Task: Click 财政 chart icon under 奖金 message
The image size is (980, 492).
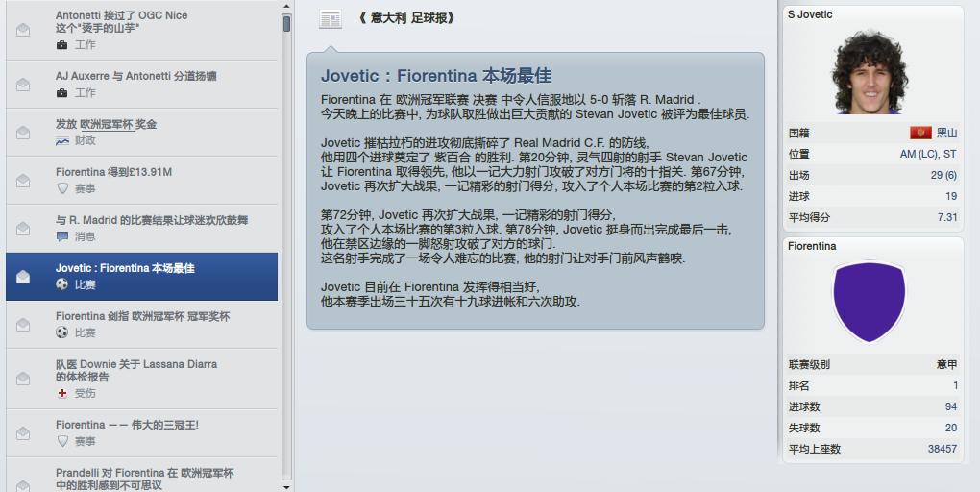Action: [61, 141]
